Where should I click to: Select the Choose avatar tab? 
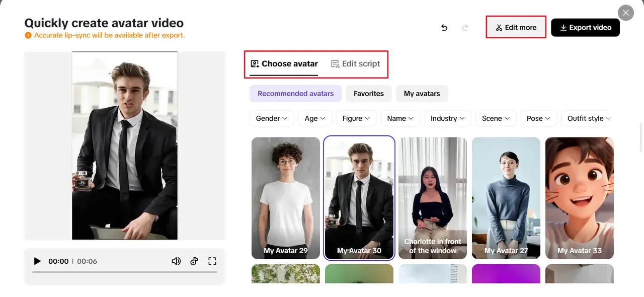point(284,64)
